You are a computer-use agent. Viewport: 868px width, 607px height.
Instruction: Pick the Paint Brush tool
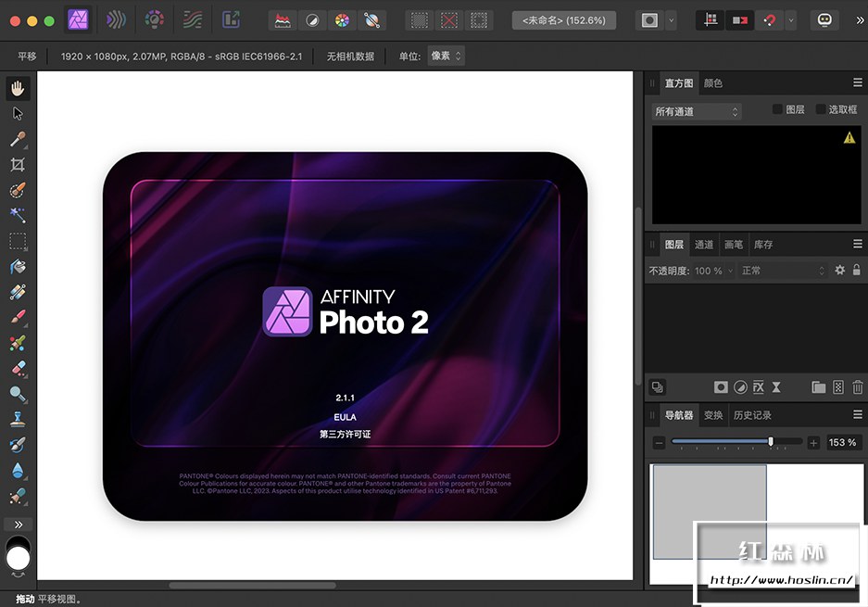pos(18,317)
